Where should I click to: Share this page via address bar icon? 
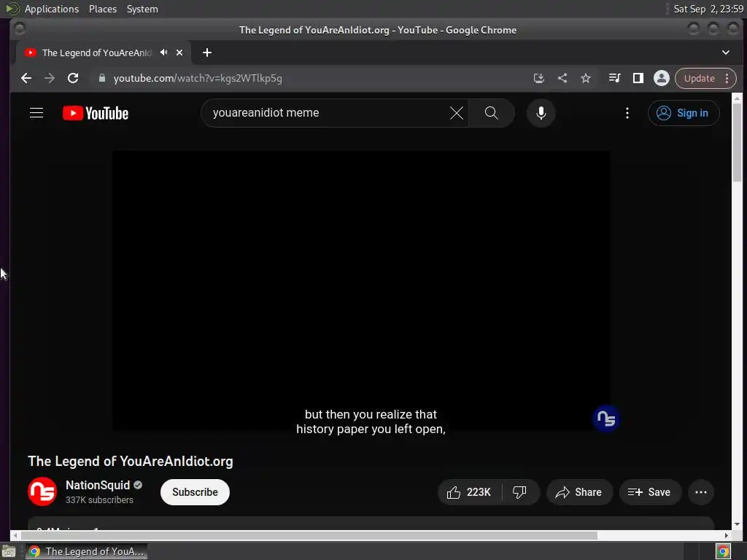coord(562,78)
